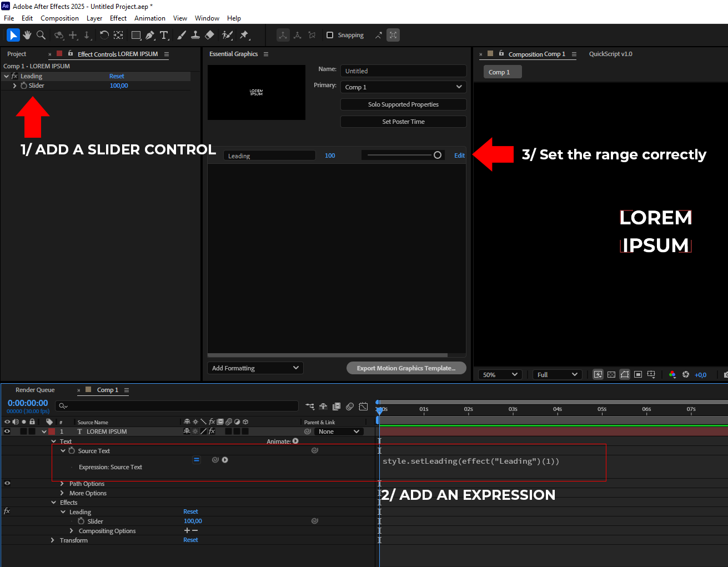Select the Horizontal Type tool

[x=164, y=35]
